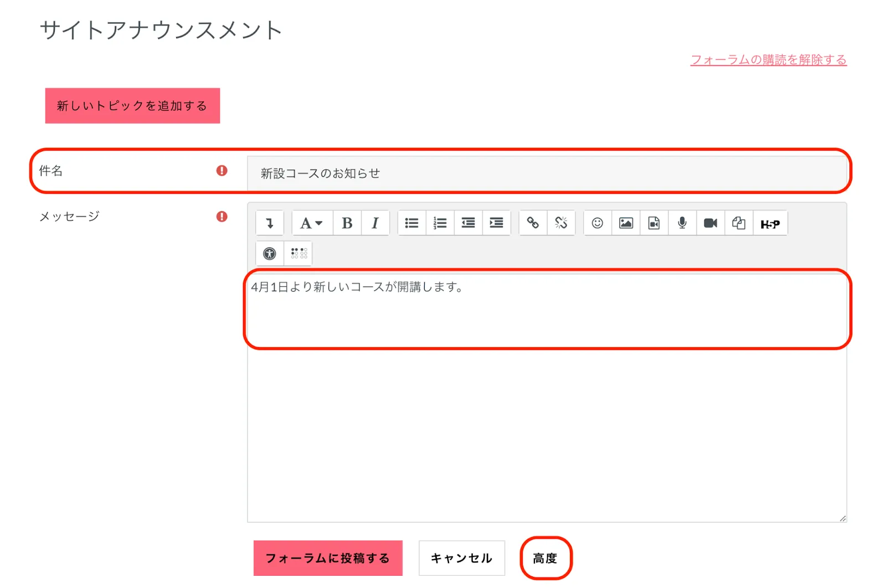Outdent the selected text
886x588 pixels.
(468, 223)
